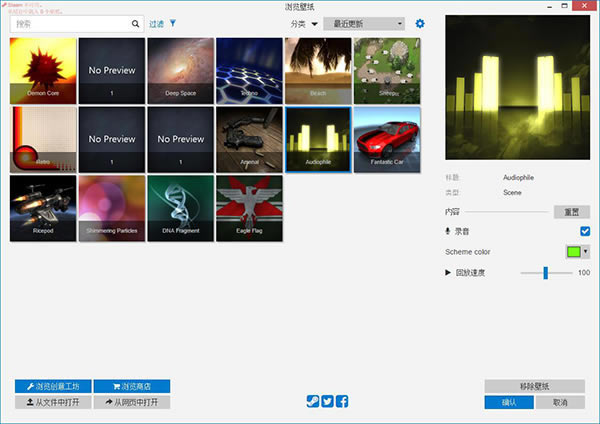Focus the 搜索 search input field

tap(77, 24)
